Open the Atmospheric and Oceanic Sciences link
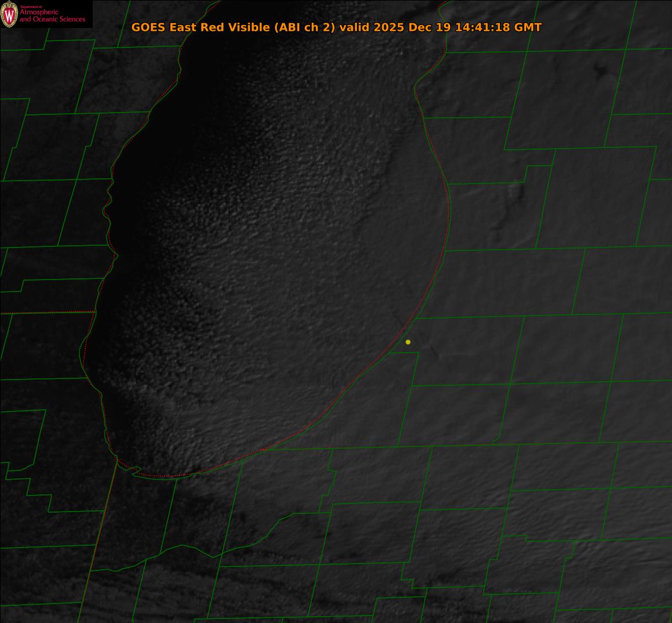Image resolution: width=672 pixels, height=623 pixels. [x=52, y=15]
